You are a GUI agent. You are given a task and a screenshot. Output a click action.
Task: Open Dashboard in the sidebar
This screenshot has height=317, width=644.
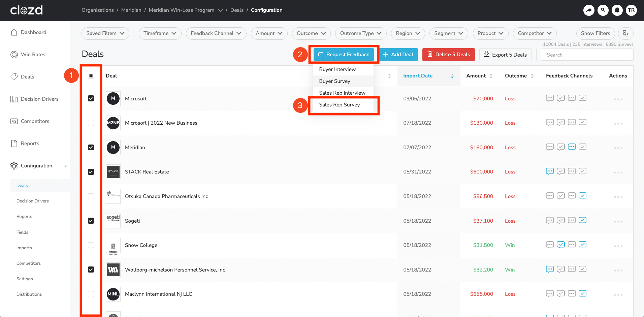pyautogui.click(x=29, y=32)
